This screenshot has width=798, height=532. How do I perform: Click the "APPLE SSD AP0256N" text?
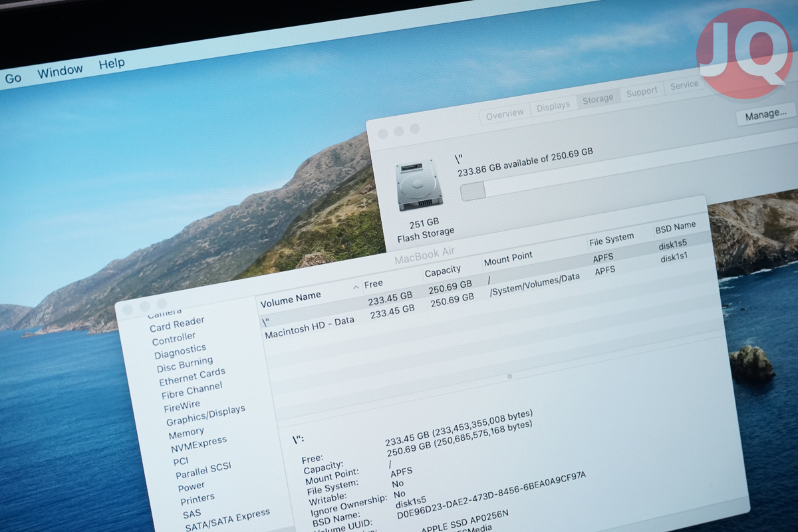coord(464,521)
